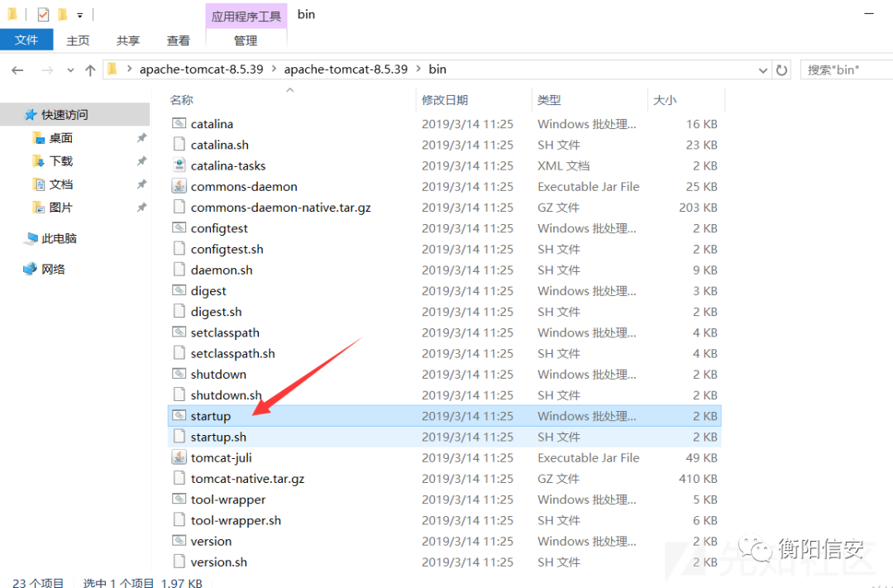Select 此电脑 in navigation pane
Image resolution: width=893 pixels, height=588 pixels.
tap(59, 238)
